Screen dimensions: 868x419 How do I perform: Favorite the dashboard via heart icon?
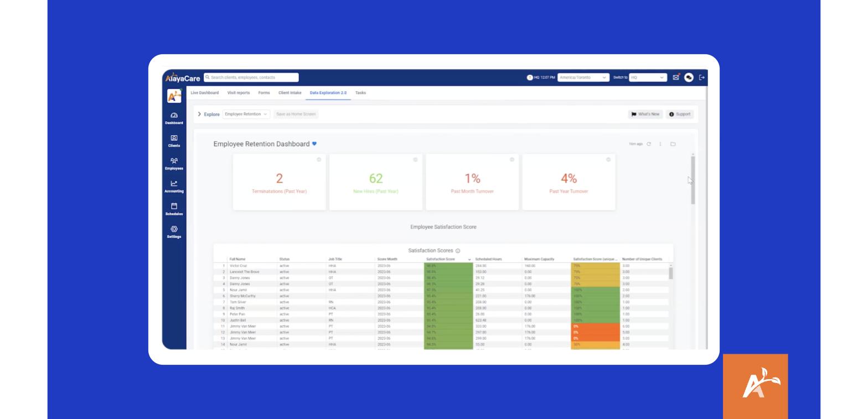coord(314,144)
